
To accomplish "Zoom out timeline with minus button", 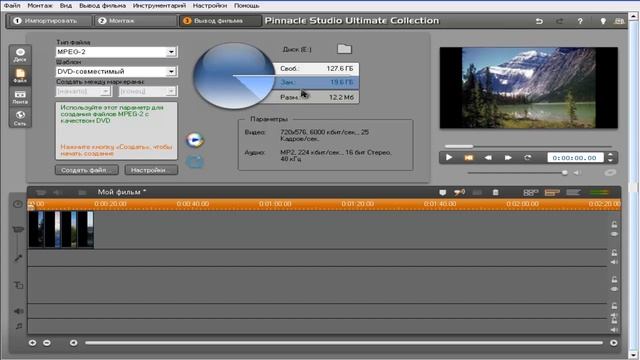I will 47,343.
